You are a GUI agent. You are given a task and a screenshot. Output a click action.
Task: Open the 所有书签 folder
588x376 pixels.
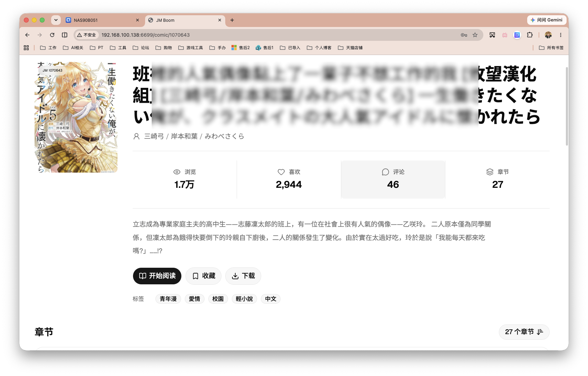[551, 48]
